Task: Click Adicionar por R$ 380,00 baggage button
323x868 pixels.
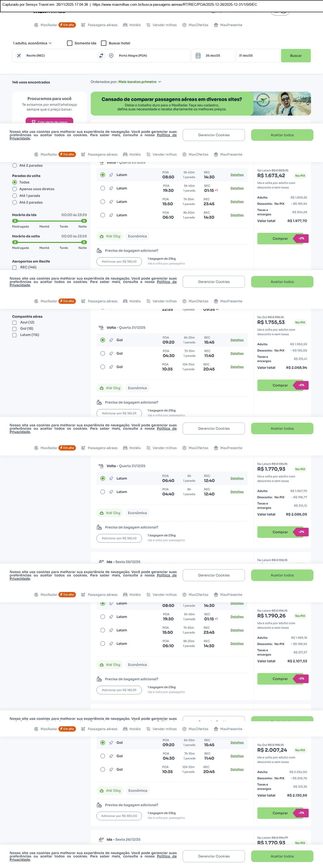Action: (119, 816)
